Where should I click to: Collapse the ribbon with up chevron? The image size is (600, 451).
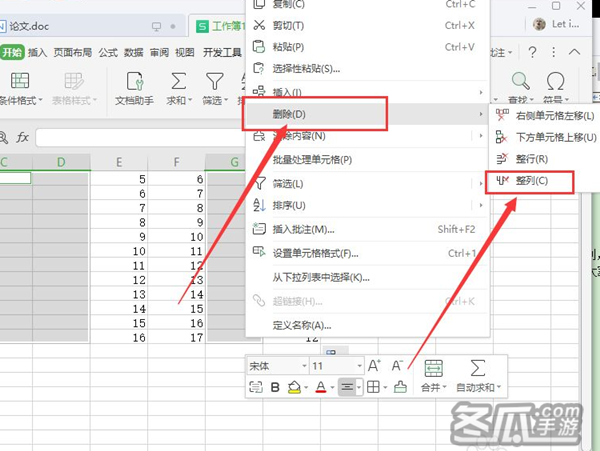point(574,52)
